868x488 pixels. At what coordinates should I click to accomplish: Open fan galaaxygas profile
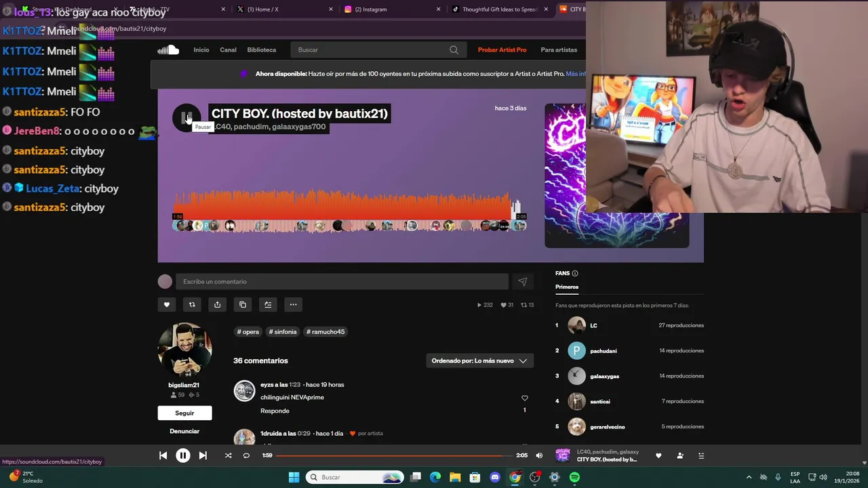tap(604, 376)
